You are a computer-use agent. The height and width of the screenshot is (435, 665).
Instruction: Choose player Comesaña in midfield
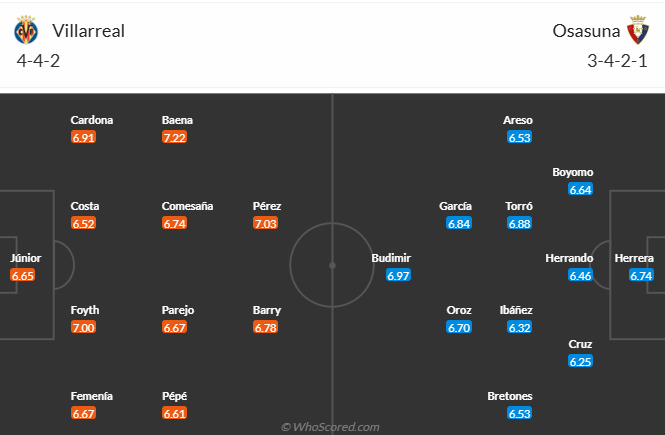[x=188, y=206]
